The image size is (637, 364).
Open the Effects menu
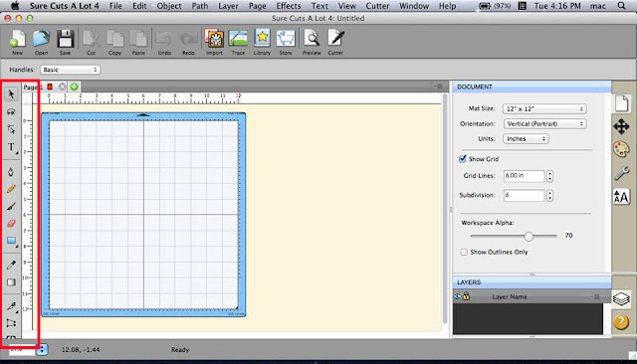coord(289,6)
